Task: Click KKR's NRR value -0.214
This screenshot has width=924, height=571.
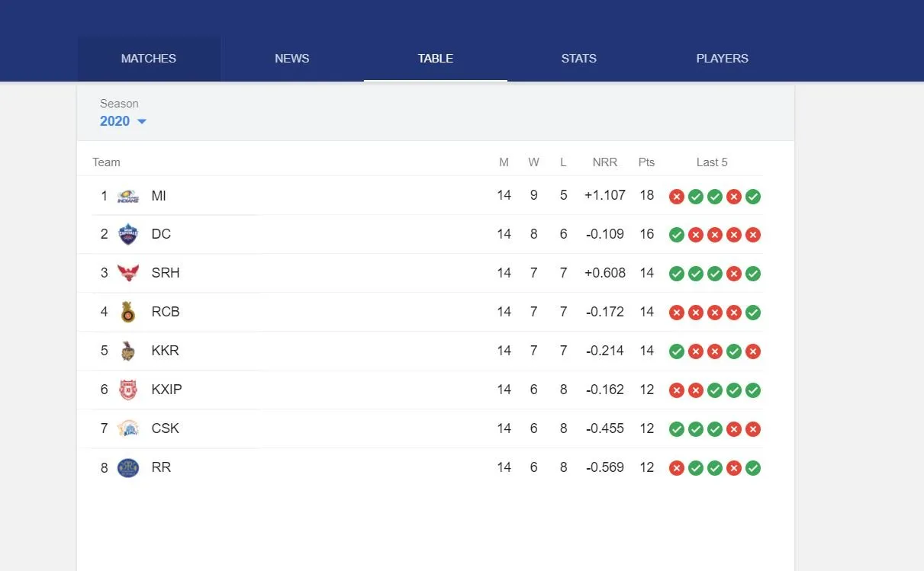Action: (x=605, y=351)
